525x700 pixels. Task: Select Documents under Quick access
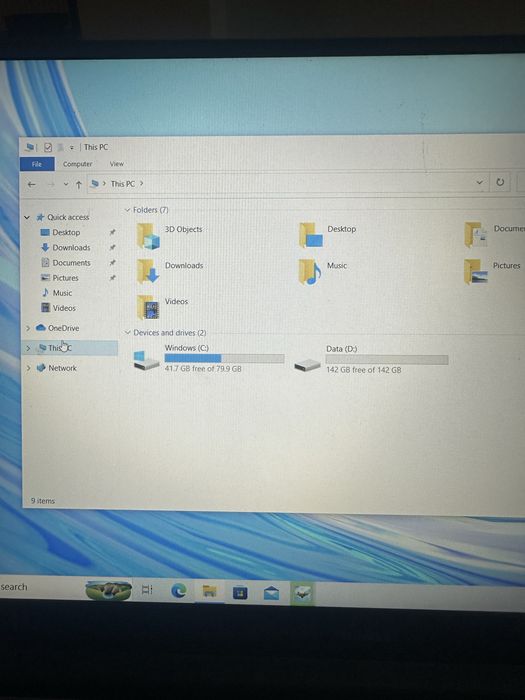[71, 262]
